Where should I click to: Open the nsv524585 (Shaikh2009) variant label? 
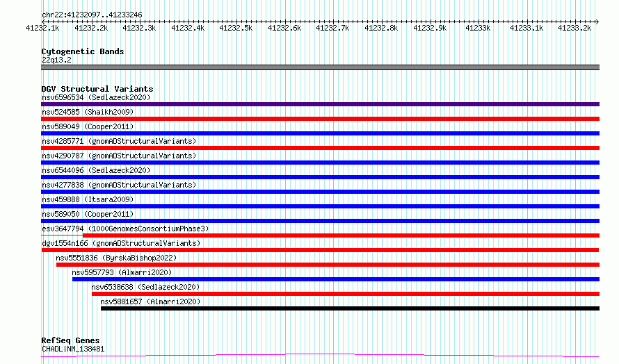tap(88, 112)
